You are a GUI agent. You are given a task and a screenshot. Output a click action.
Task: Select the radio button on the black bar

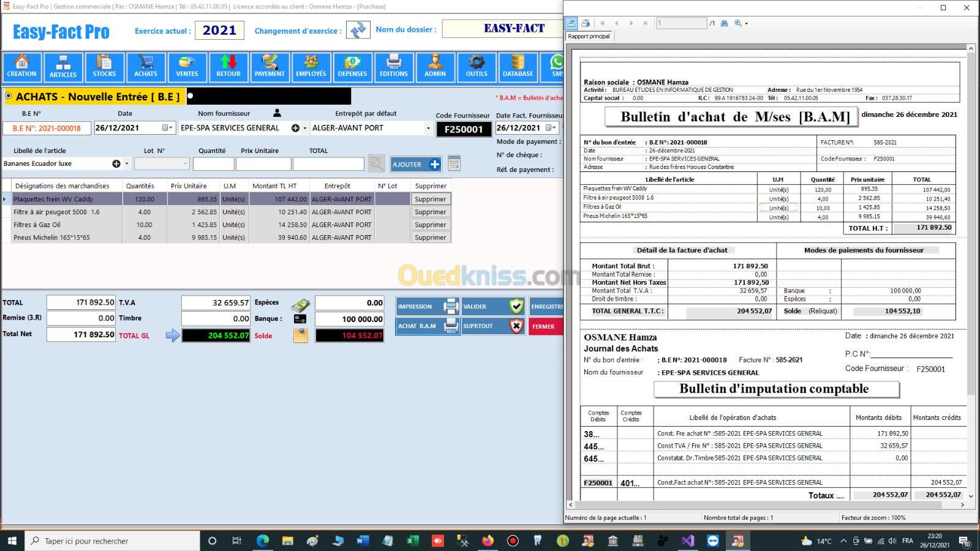click(190, 96)
